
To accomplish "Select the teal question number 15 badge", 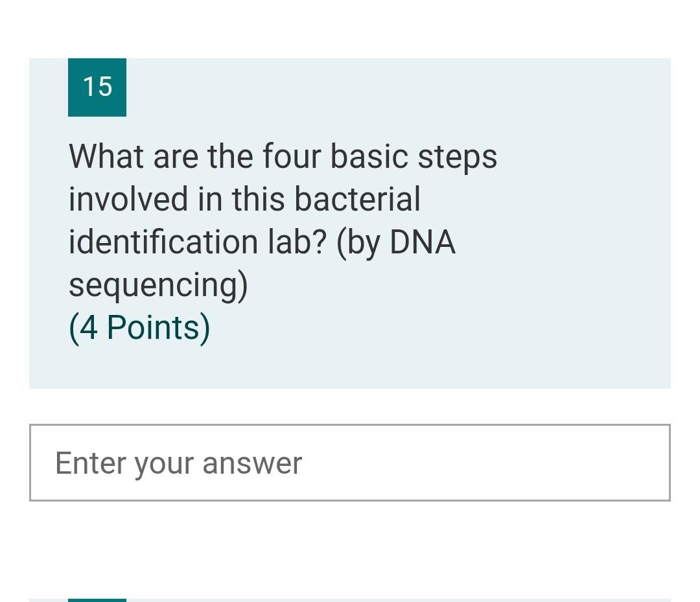I will (x=97, y=87).
